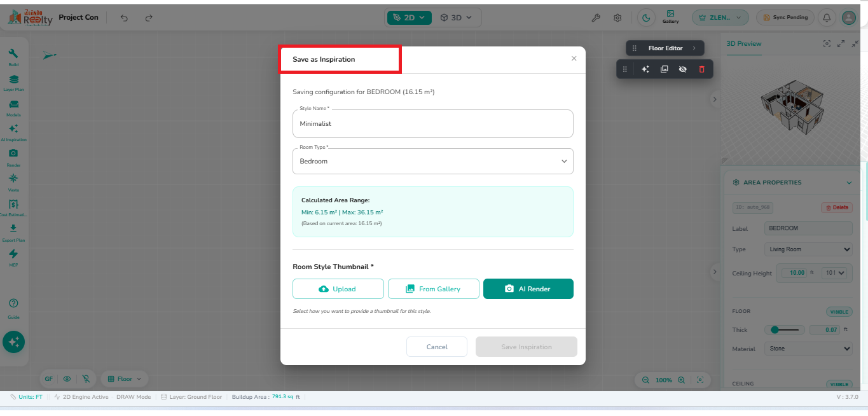Click the AI sparkle icon in floor editor toolbar
Viewport: 868px width, 416px height.
[645, 69]
